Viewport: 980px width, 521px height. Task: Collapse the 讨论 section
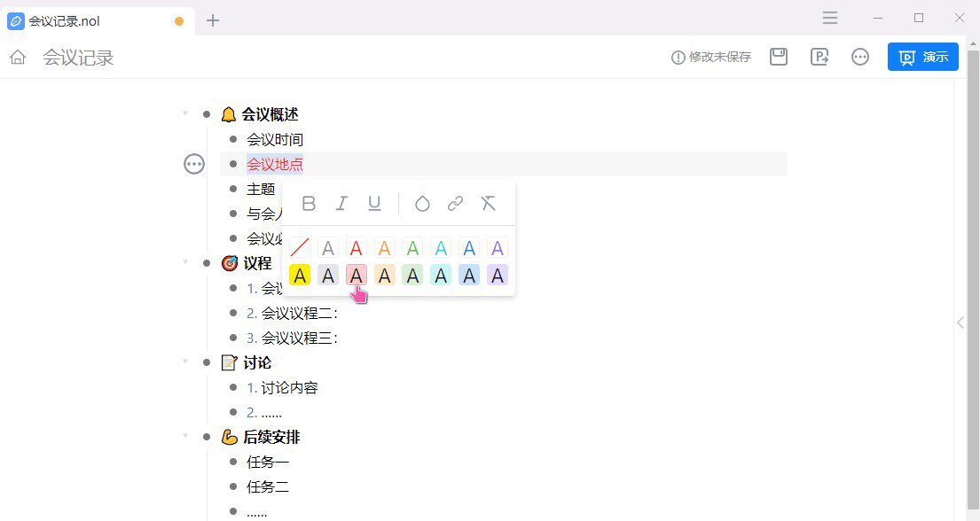pos(185,362)
